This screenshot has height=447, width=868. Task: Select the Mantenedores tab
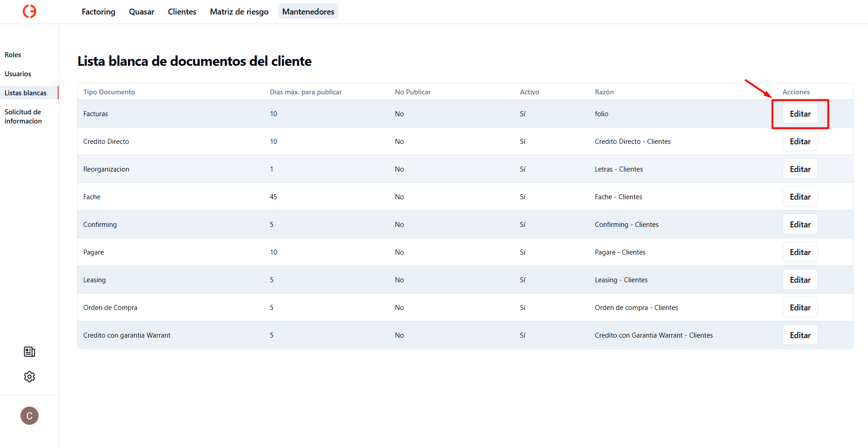(x=308, y=12)
